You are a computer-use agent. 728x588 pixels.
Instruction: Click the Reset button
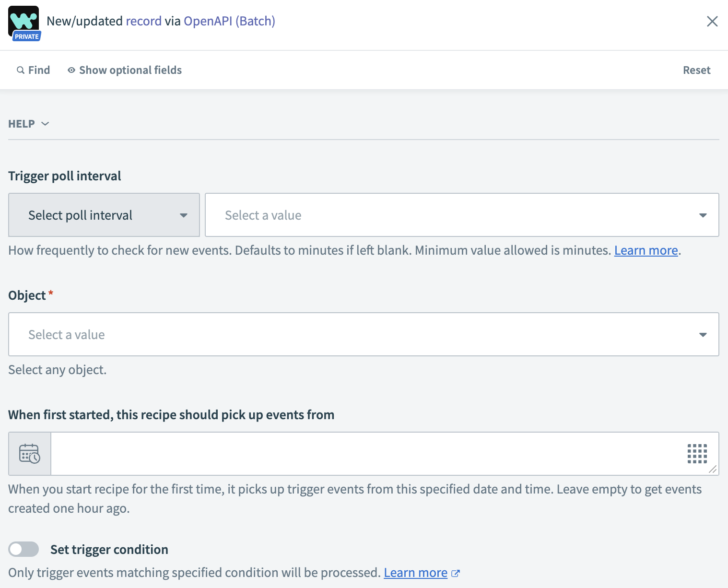point(696,70)
